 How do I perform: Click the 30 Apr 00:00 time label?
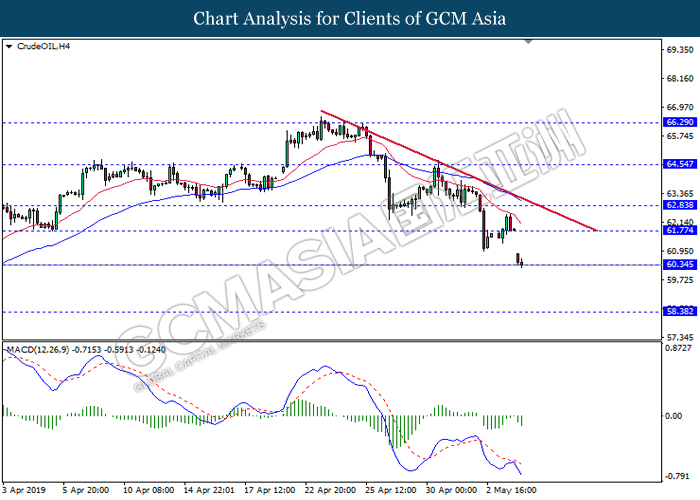pyautogui.click(x=451, y=490)
